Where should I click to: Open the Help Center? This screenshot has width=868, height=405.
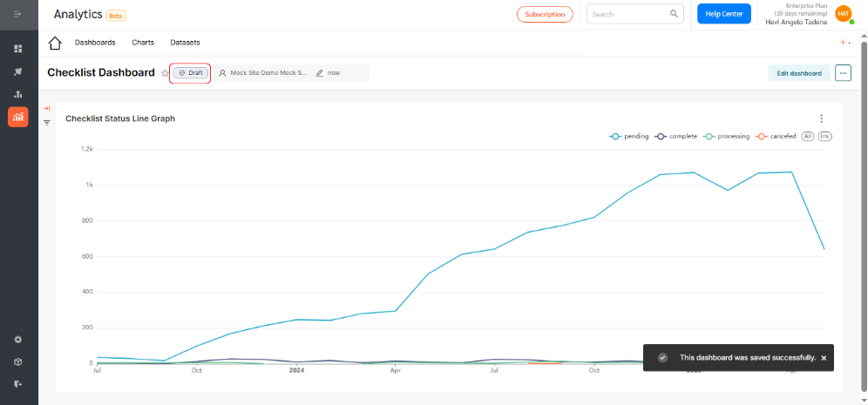pyautogui.click(x=723, y=14)
